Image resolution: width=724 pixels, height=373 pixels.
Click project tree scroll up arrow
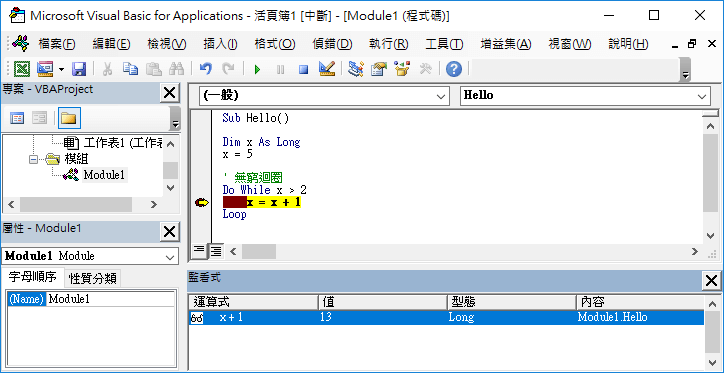pos(170,144)
